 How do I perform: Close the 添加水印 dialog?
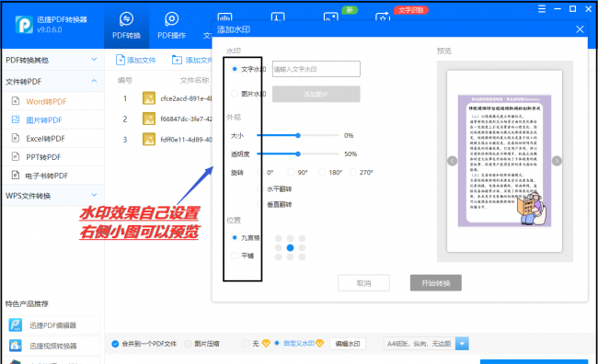tap(580, 29)
